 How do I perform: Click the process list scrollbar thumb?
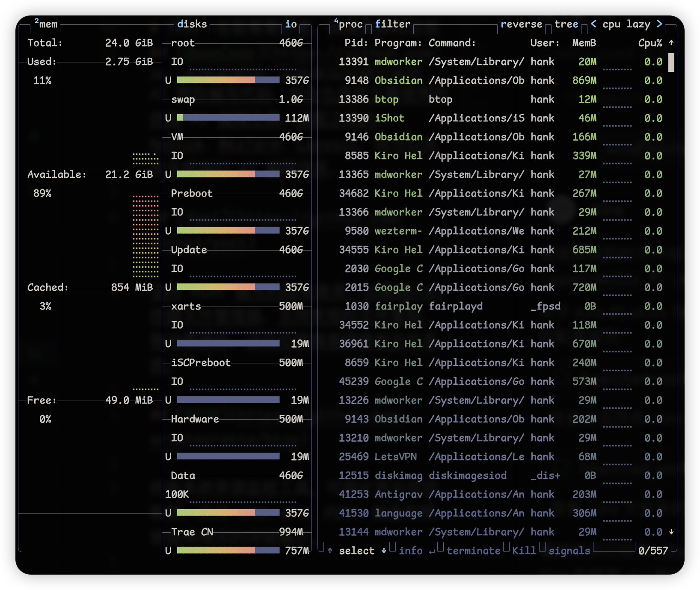pos(671,62)
